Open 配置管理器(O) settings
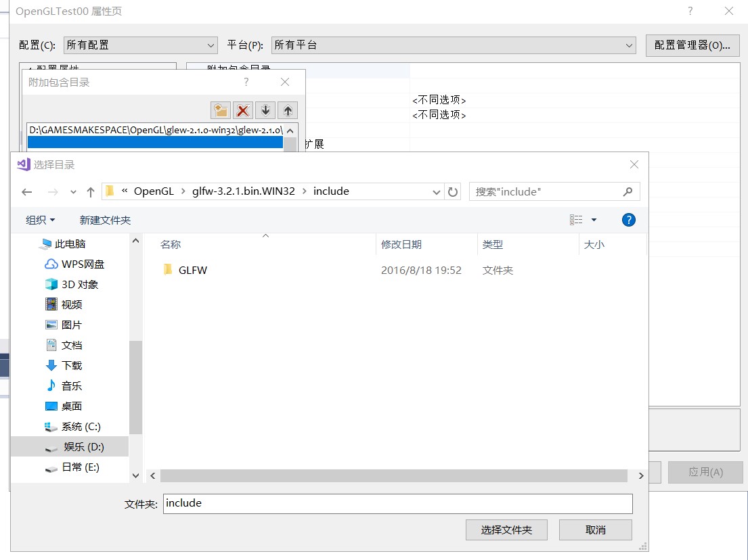Viewport: 748px width, 560px height. [x=692, y=45]
